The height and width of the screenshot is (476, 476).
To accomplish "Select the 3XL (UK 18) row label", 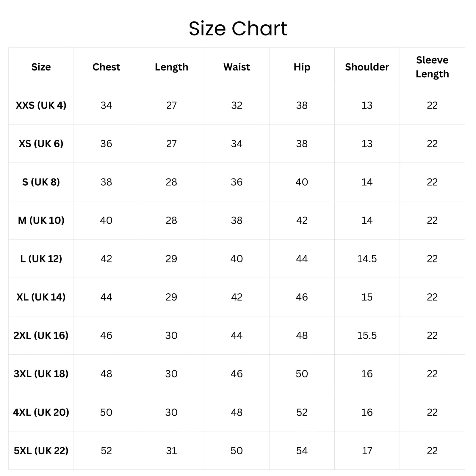I will [41, 374].
